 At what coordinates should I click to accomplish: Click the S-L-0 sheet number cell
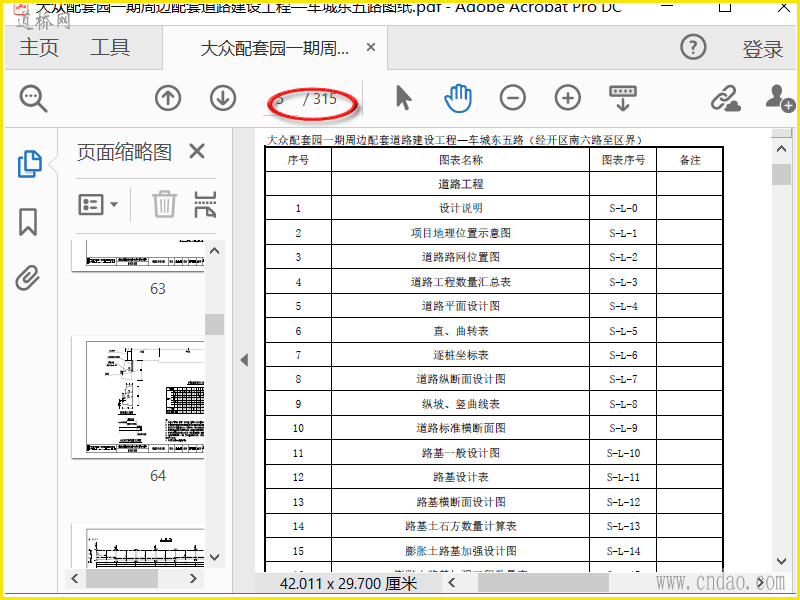623,208
